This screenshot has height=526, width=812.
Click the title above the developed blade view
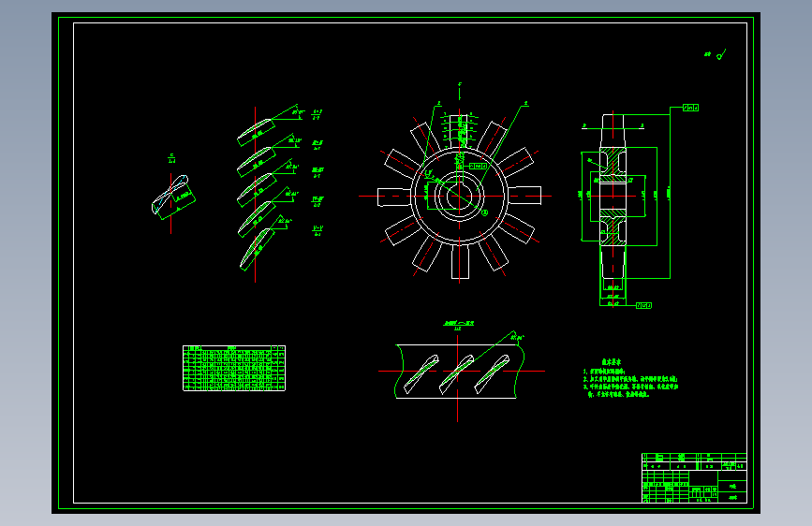pos(458,325)
